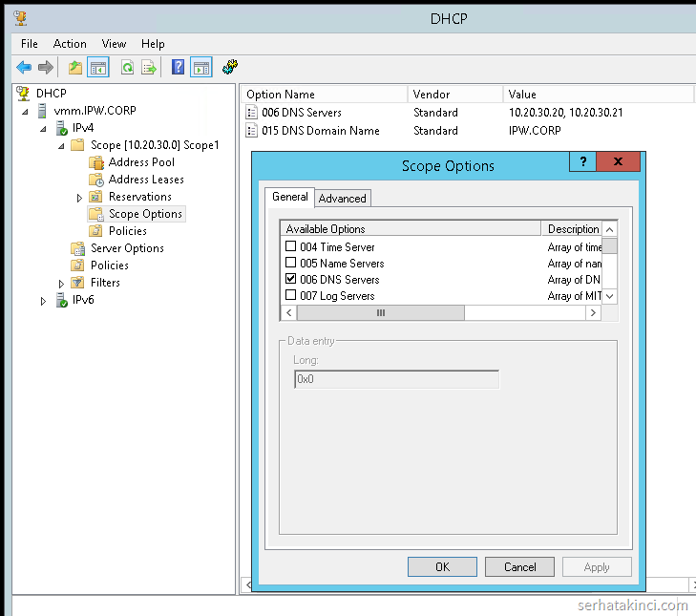Select Address Leases in the tree
The height and width of the screenshot is (616, 696).
(x=146, y=180)
